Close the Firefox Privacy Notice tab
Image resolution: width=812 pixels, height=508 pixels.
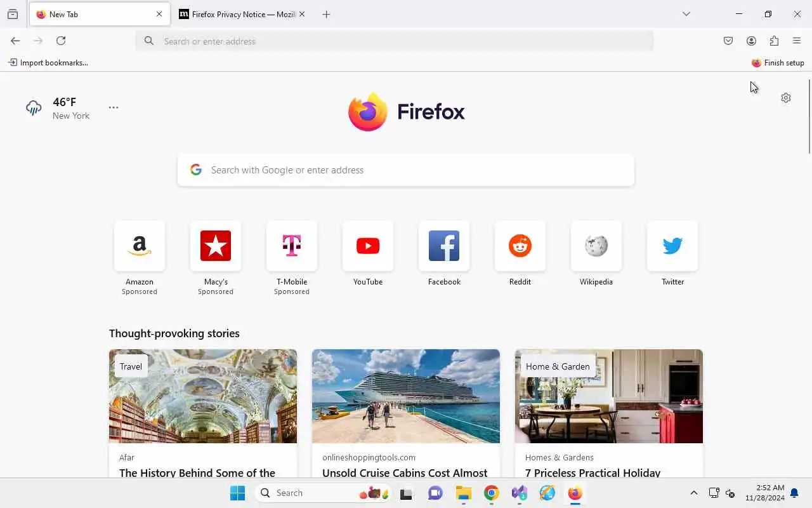pyautogui.click(x=302, y=14)
